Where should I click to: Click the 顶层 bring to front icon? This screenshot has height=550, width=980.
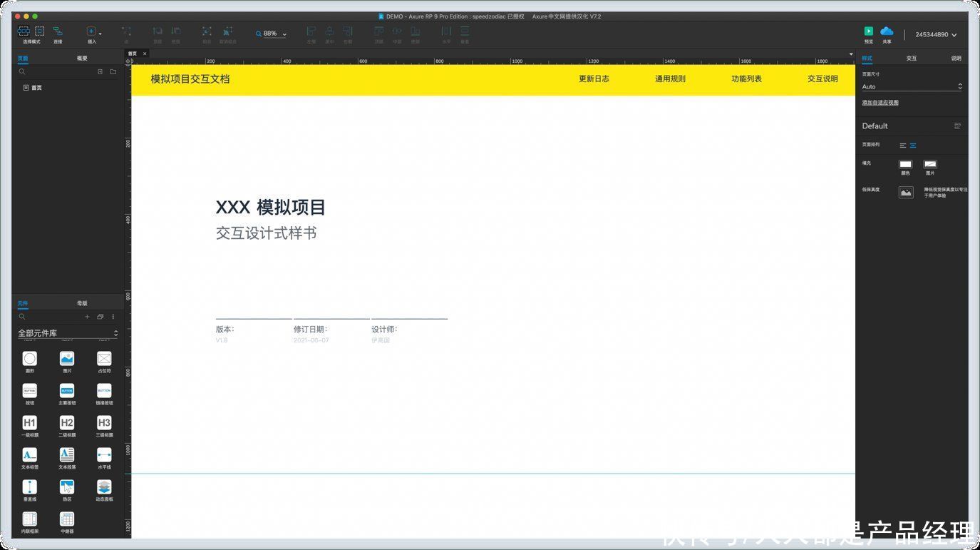coord(158,31)
